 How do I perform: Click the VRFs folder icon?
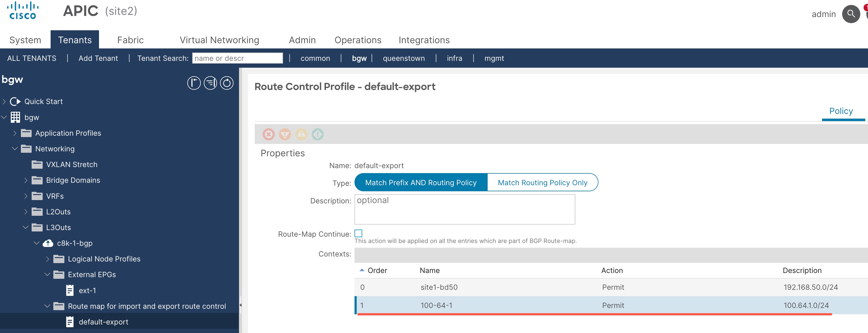tap(37, 196)
